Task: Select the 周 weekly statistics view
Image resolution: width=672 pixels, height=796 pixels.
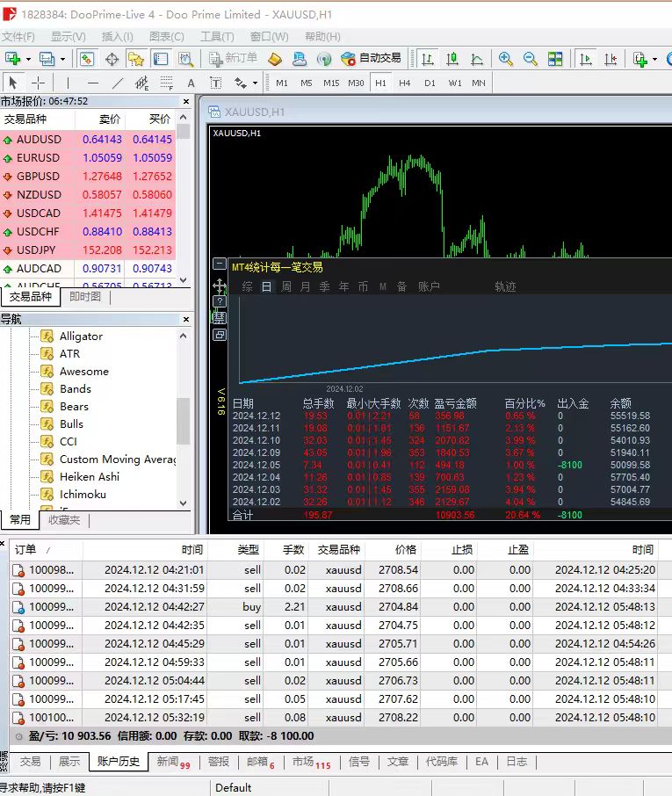Action: tap(285, 286)
